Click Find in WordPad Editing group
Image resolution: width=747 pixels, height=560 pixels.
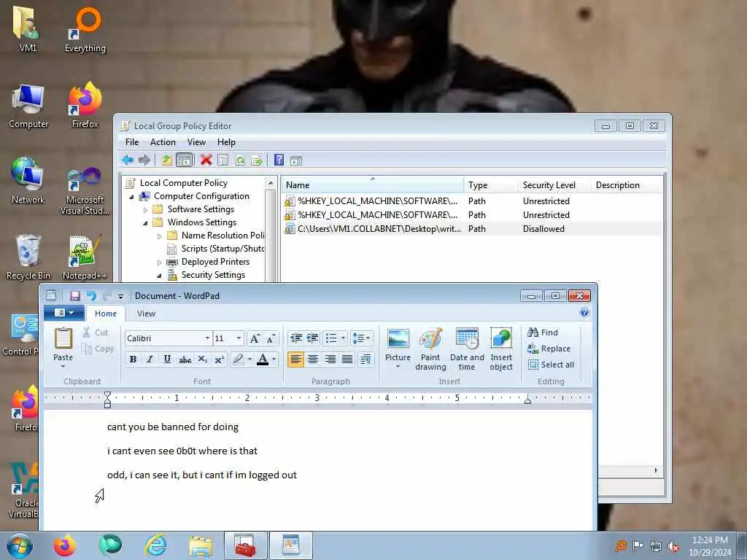(543, 332)
